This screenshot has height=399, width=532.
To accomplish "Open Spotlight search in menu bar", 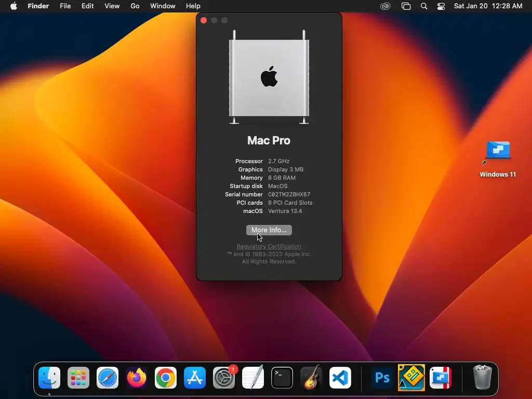I will pos(424,6).
